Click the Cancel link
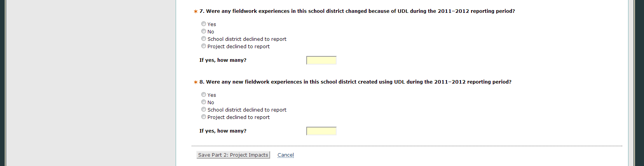Image resolution: width=644 pixels, height=166 pixels. point(286,155)
